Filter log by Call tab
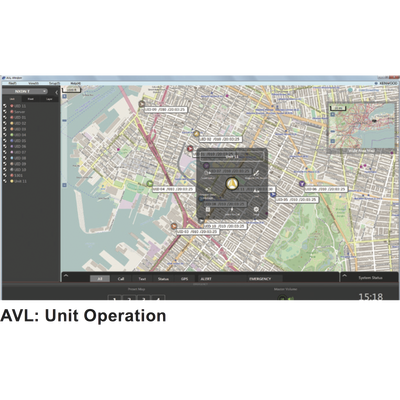This screenshot has width=400, height=400. click(x=121, y=279)
